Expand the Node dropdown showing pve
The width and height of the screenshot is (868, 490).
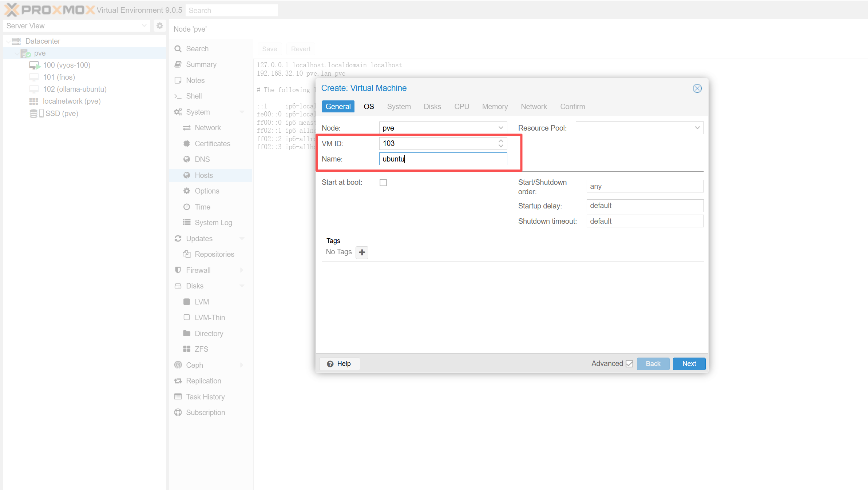pyautogui.click(x=501, y=128)
